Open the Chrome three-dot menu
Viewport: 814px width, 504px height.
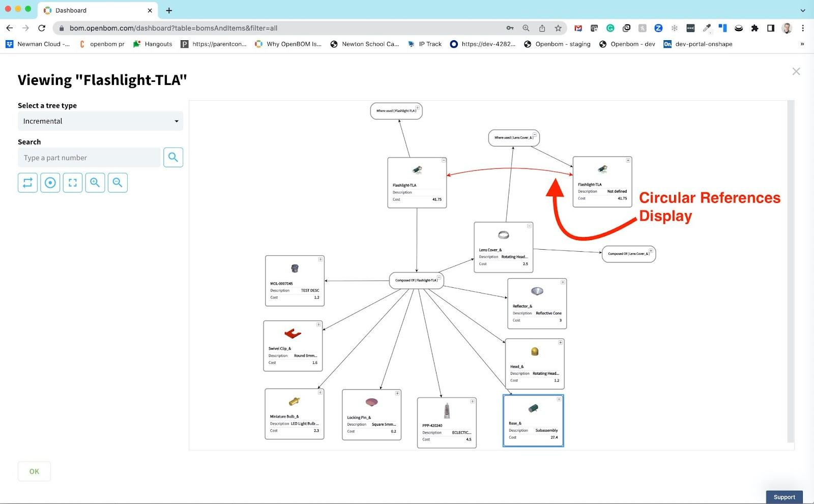tap(803, 28)
